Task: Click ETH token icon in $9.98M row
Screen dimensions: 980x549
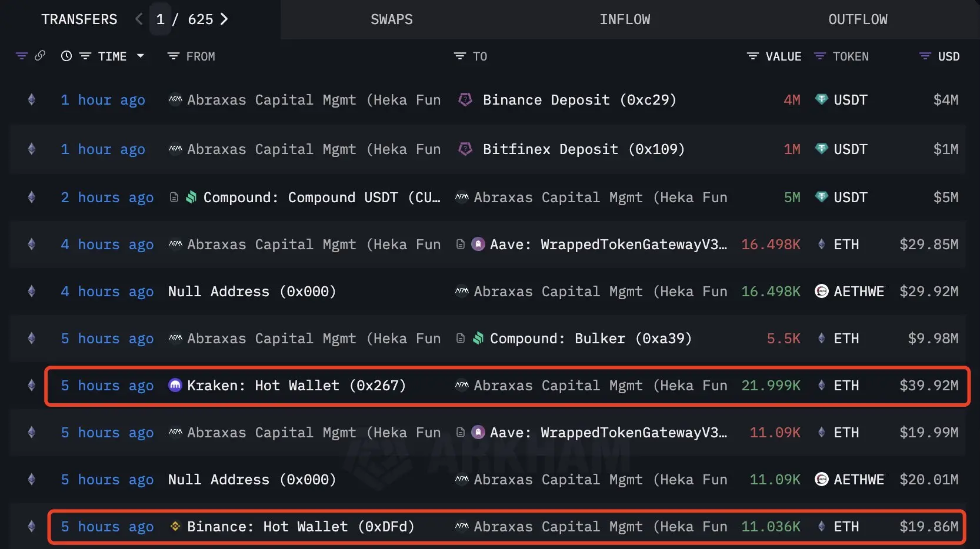Action: tap(822, 338)
